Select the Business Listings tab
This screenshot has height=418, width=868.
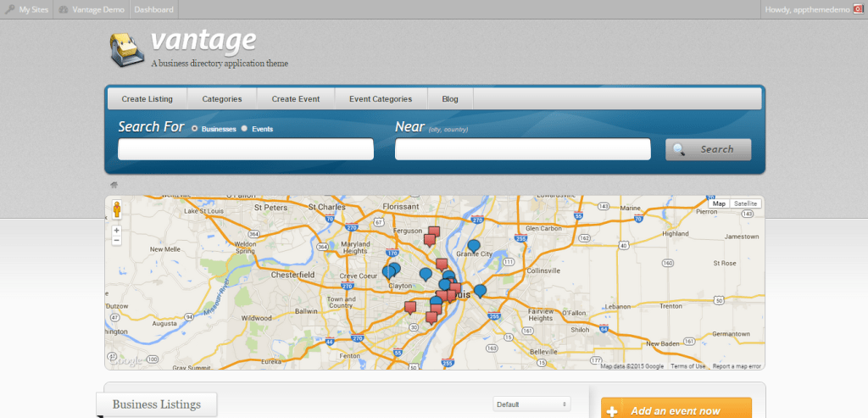pyautogui.click(x=157, y=404)
